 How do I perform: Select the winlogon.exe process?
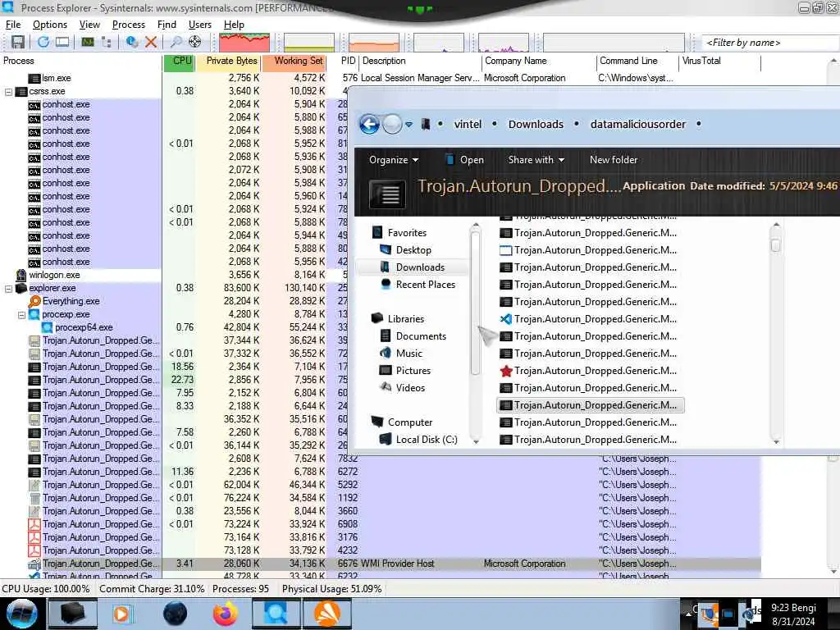point(54,276)
